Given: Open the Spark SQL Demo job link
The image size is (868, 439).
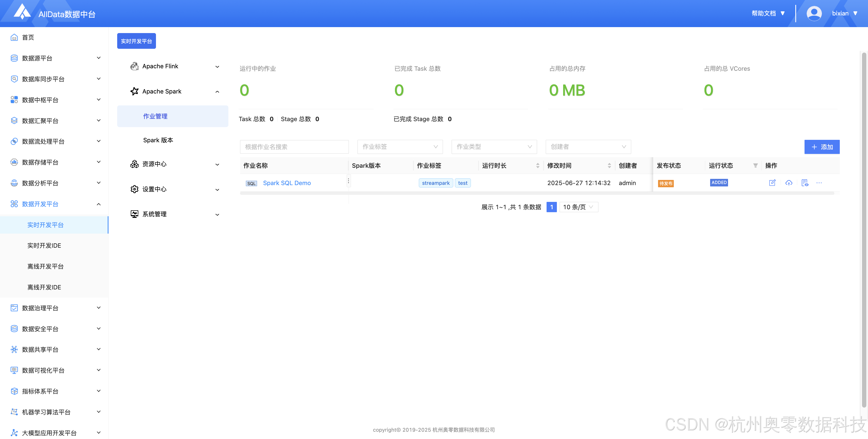Looking at the screenshot, I should [x=286, y=183].
